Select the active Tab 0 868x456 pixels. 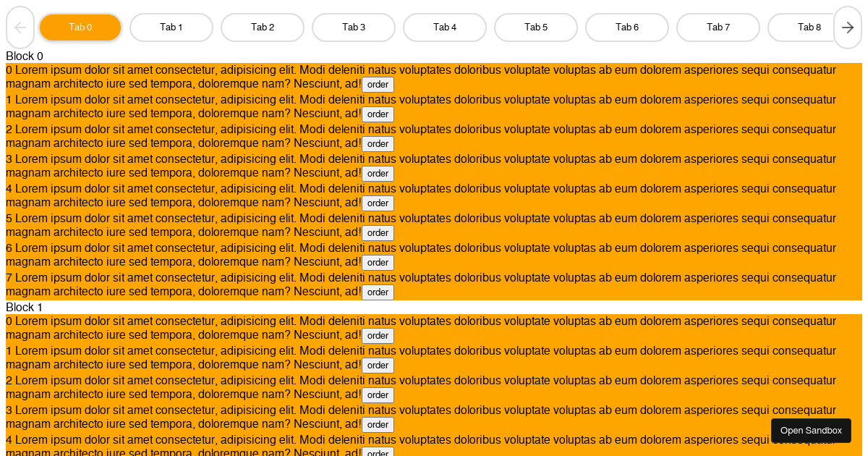click(80, 28)
